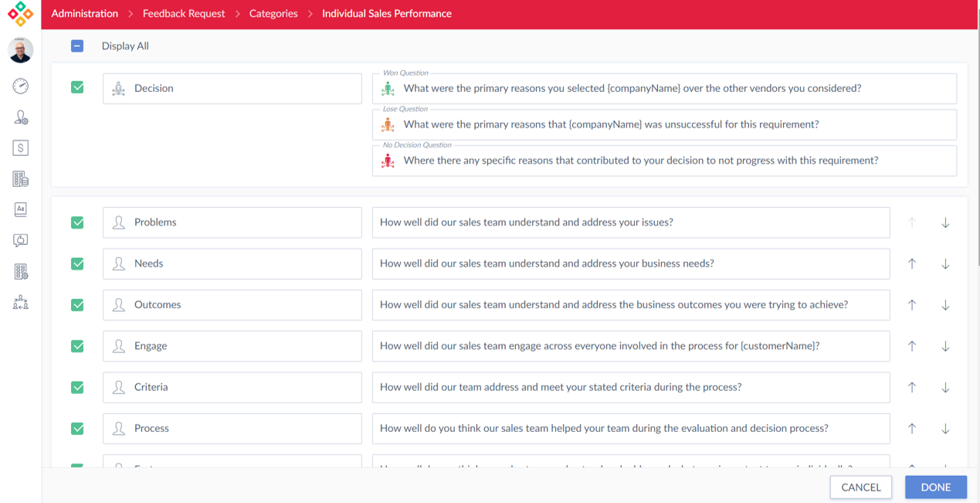Go to Feedback Request breadcrumb
The height and width of the screenshot is (503, 980).
(184, 14)
